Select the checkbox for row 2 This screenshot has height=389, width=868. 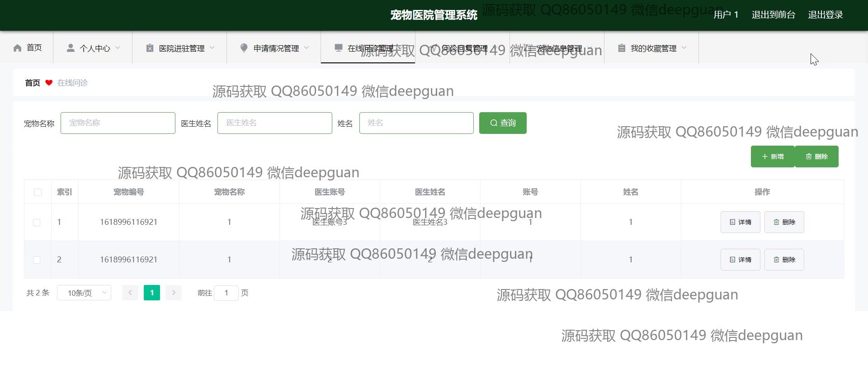pyautogui.click(x=37, y=260)
